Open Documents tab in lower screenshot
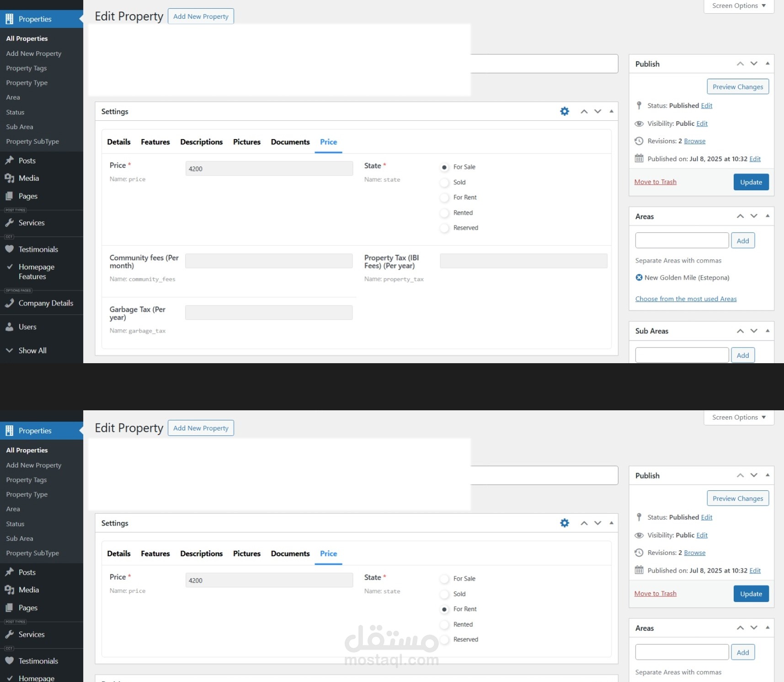The width and height of the screenshot is (784, 682). tap(290, 553)
